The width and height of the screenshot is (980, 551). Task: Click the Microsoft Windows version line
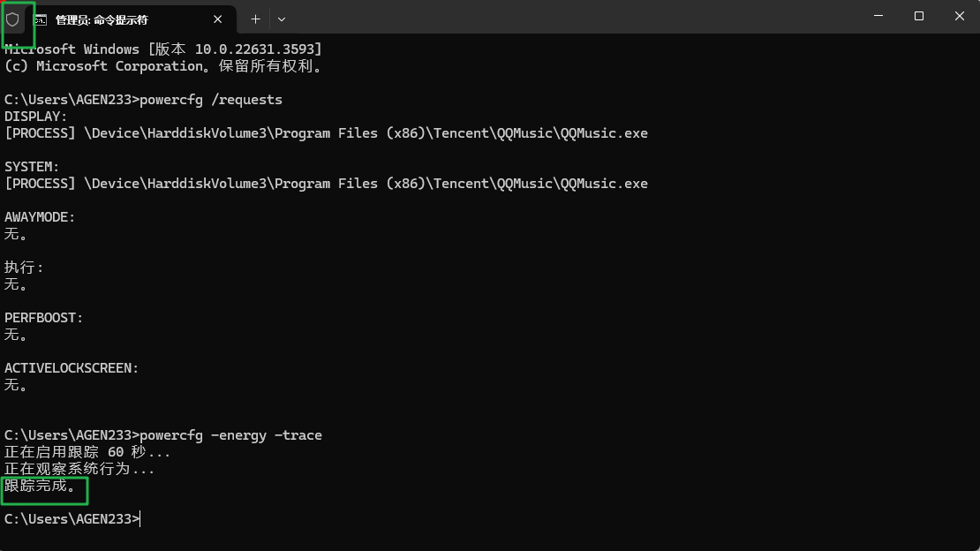click(162, 49)
